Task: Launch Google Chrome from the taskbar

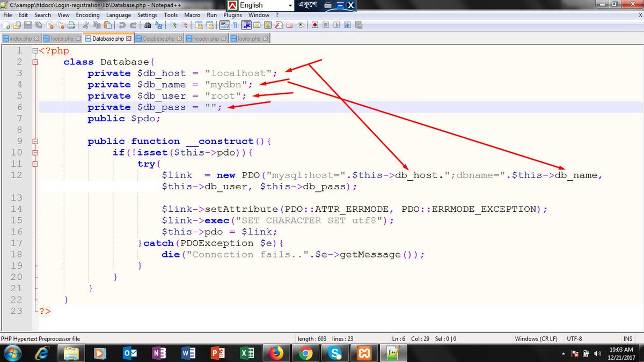Action: (306, 353)
